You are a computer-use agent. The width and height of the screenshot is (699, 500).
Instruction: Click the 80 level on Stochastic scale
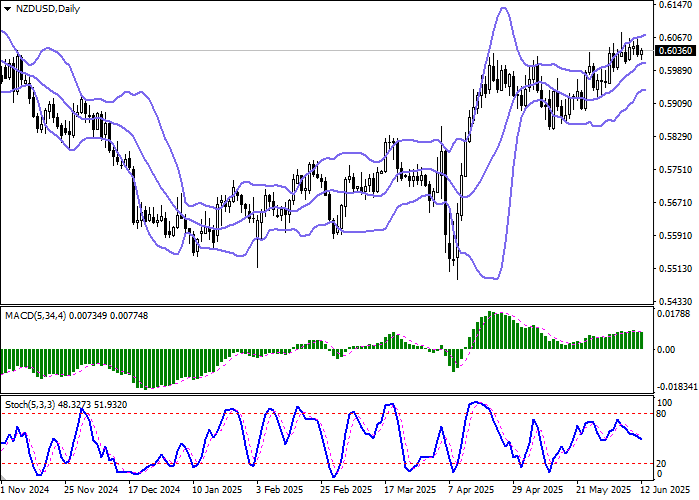[x=662, y=413]
